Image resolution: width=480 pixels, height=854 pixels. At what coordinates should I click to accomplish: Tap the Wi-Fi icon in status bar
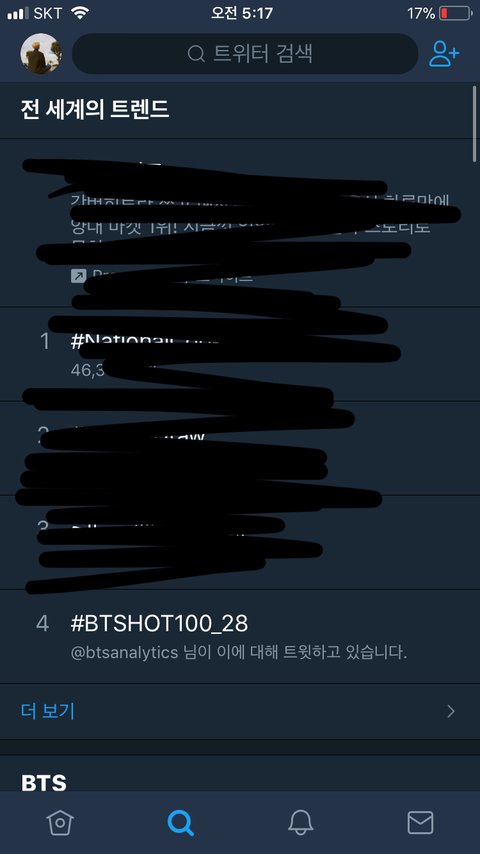[80, 13]
